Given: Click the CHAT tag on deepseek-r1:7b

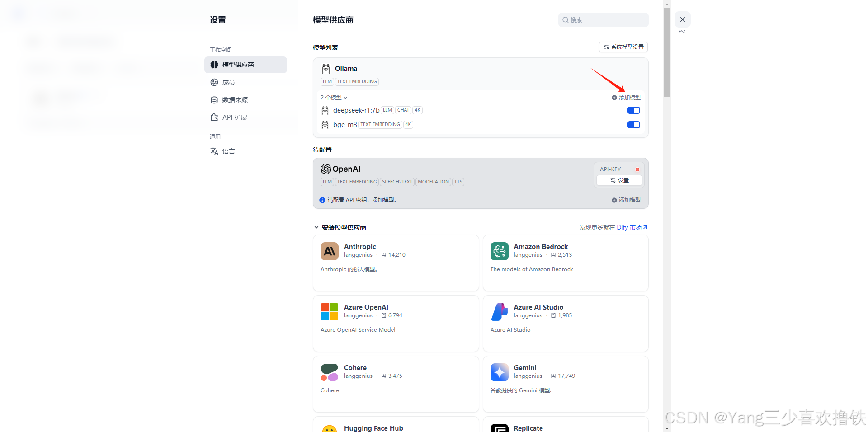Looking at the screenshot, I should pos(403,110).
